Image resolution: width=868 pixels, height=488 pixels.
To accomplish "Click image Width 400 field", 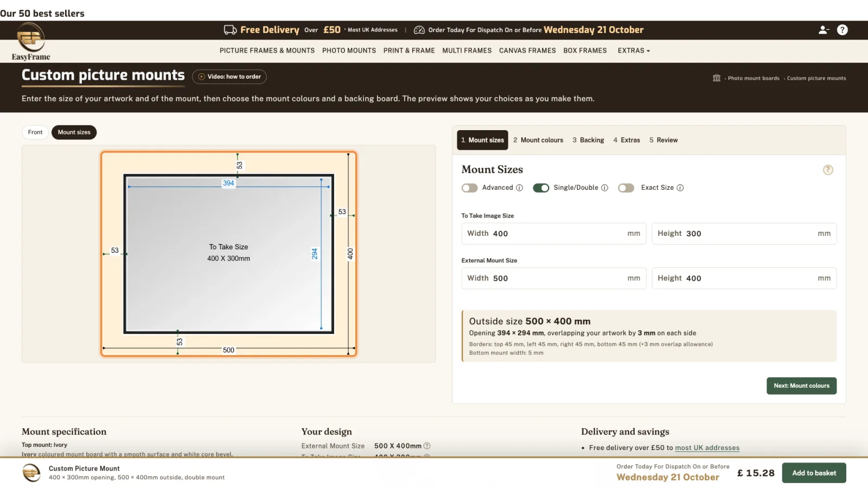I will (554, 234).
